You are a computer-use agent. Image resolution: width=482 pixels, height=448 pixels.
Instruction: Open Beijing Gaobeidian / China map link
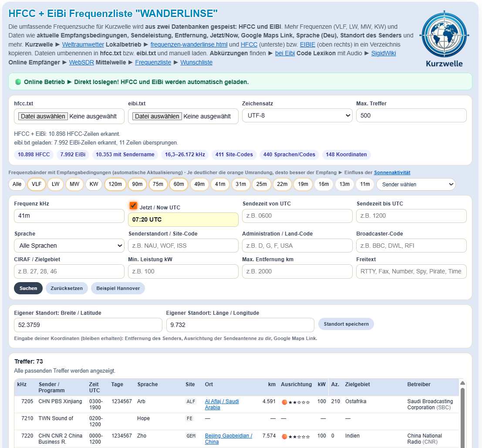229,439
